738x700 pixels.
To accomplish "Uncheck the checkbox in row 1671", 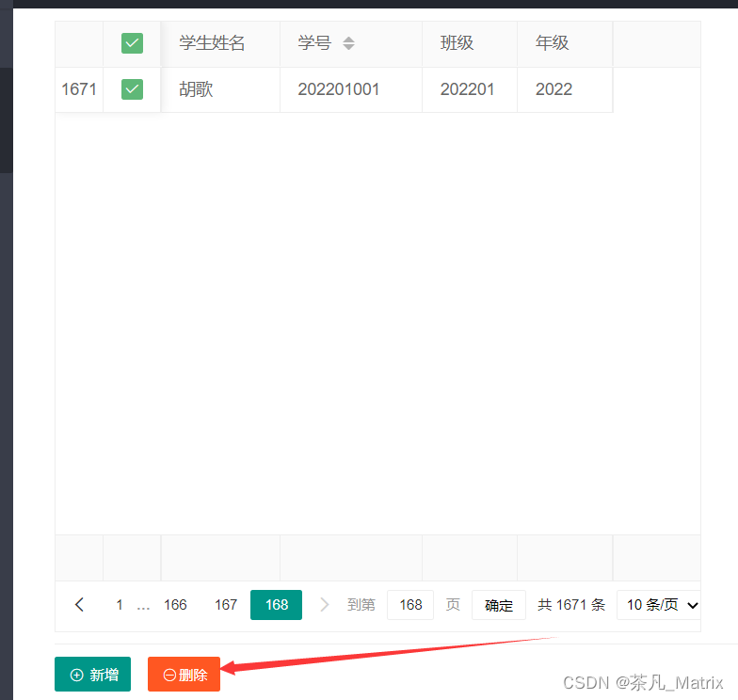I will click(x=132, y=89).
